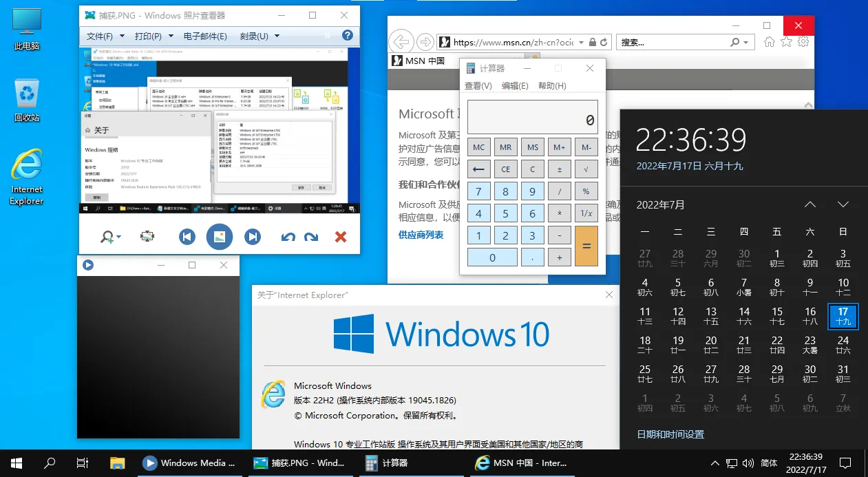This screenshot has width=868, height=477.
Task: Open 编辑(E) menu in Calculator
Action: (x=515, y=86)
